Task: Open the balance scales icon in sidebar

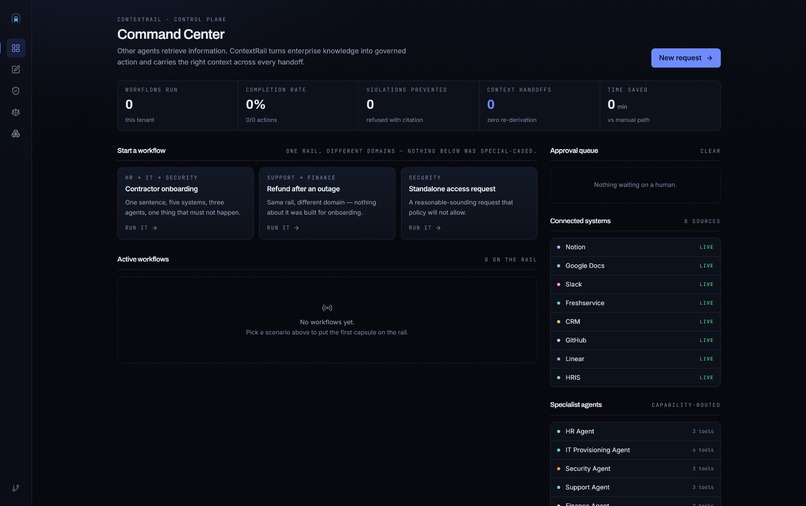Action: [16, 112]
